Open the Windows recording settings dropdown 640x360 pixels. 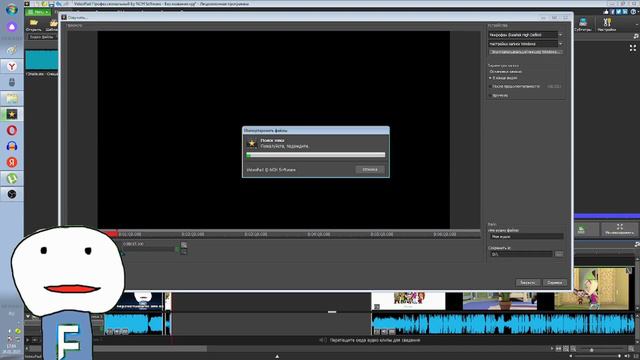click(526, 44)
